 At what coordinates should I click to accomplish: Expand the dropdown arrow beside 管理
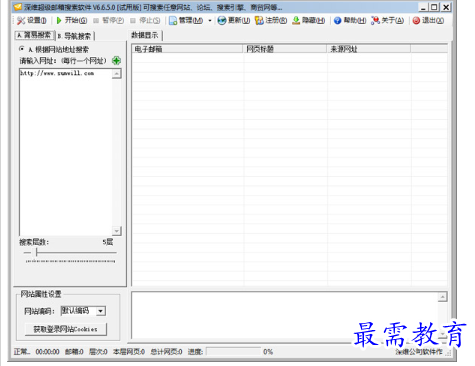point(210,21)
